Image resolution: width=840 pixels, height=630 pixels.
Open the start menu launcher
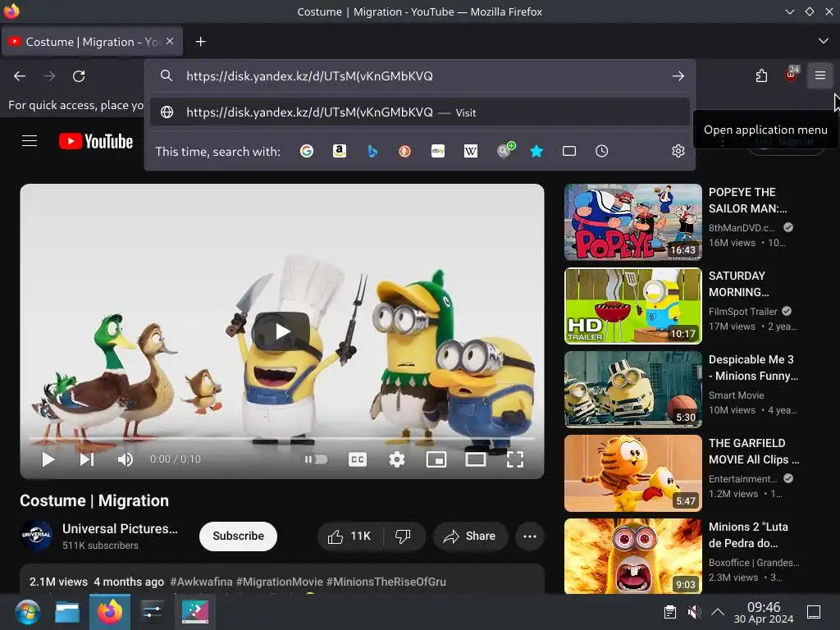pos(27,612)
